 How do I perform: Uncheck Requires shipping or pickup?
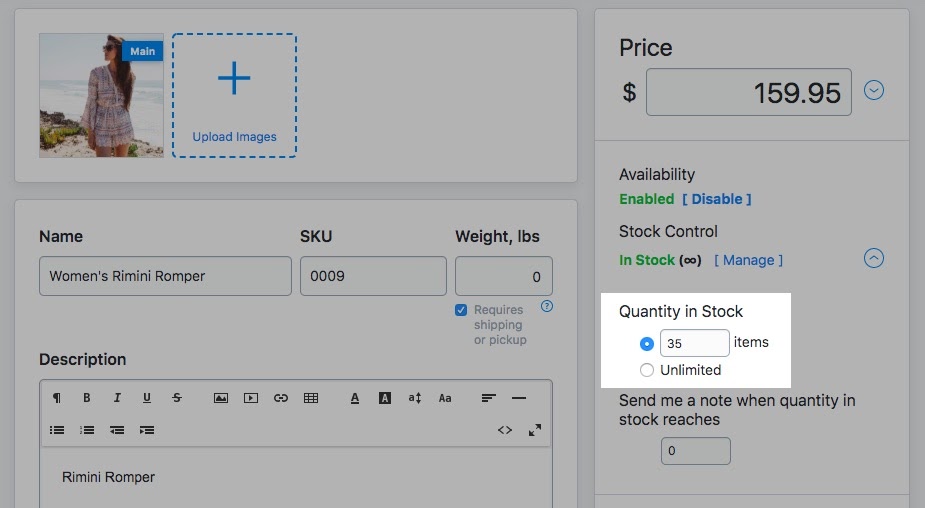pos(461,310)
